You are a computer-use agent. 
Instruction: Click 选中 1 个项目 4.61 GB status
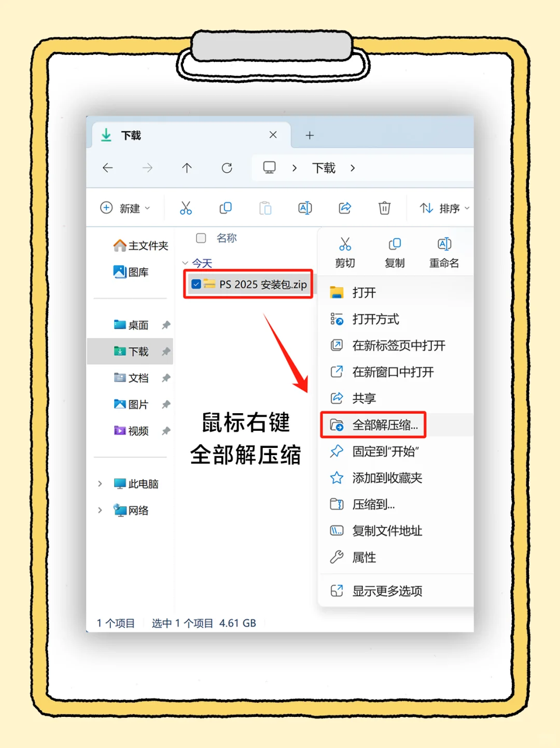[x=204, y=623]
